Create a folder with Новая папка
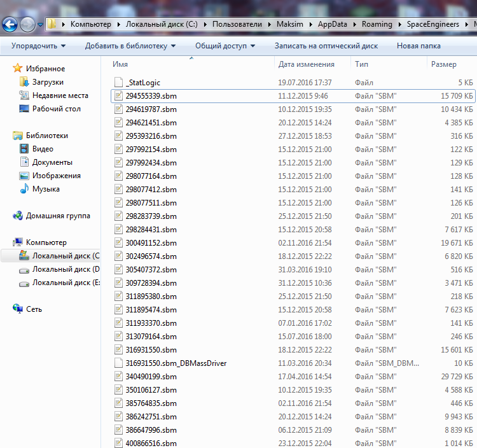 click(418, 46)
